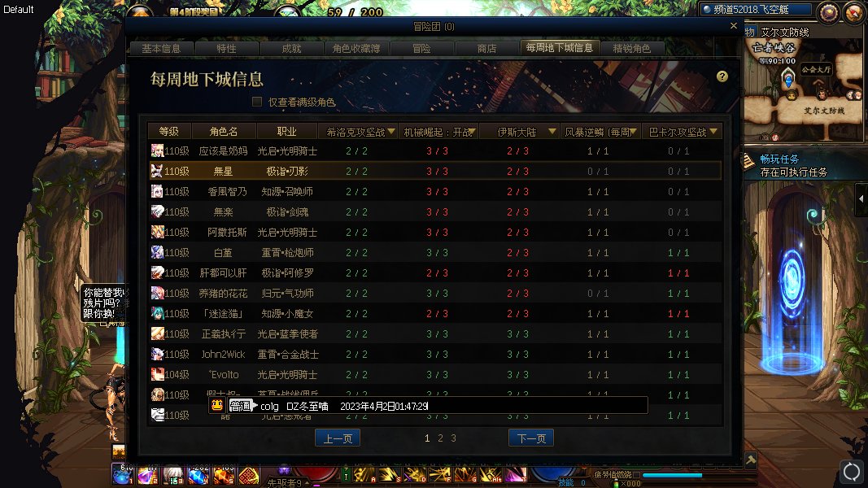The image size is (868, 488).
Task: Click the 下一页 button
Action: click(x=531, y=438)
